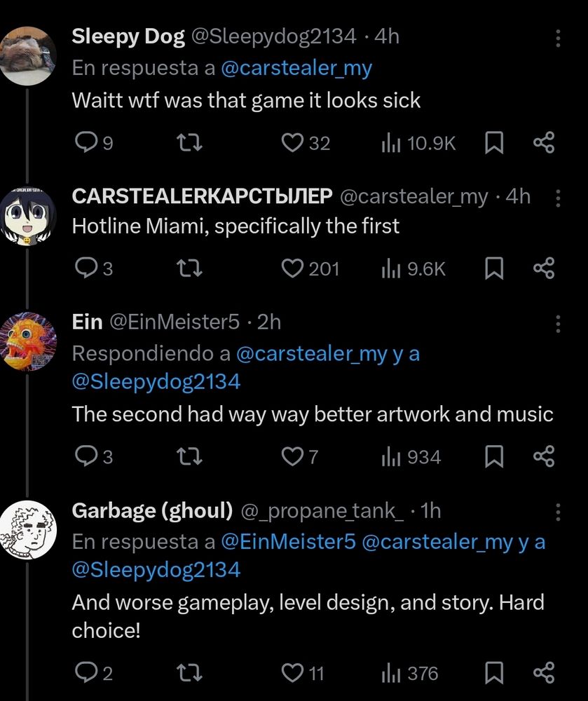588x701 pixels.
Task: Reply to Ein's tweet about the second
Action: [x=93, y=456]
